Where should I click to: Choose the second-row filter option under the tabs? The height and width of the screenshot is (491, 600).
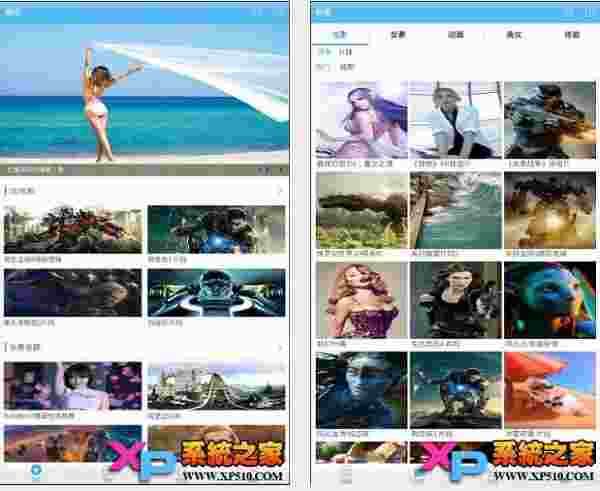347,67
